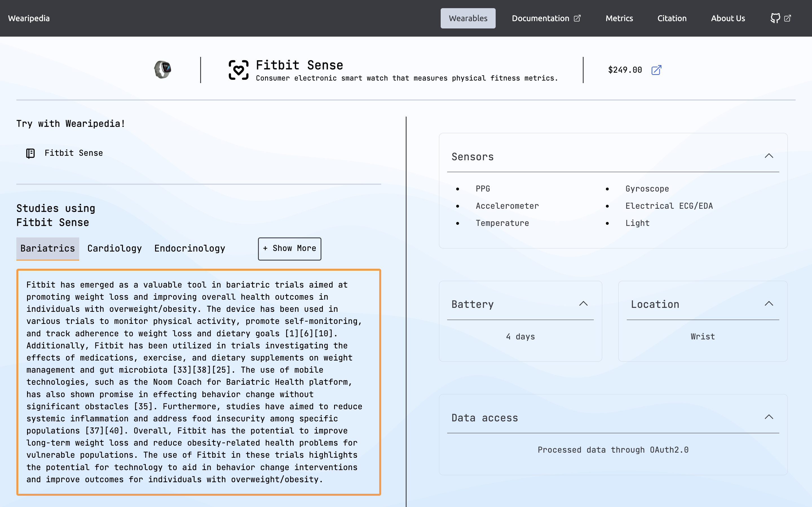
Task: Switch to the Endocrinology studies tab
Action: (x=189, y=248)
